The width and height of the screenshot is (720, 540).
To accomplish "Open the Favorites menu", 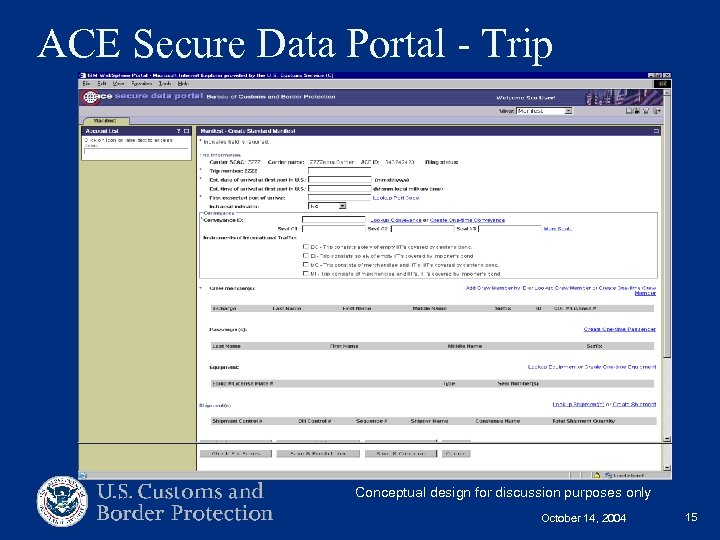I will (141, 84).
